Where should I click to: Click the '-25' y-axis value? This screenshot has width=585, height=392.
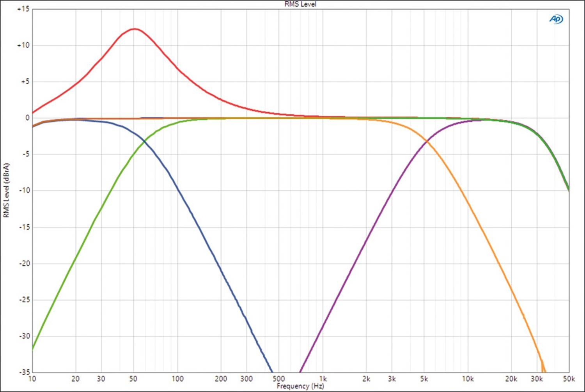coord(24,300)
